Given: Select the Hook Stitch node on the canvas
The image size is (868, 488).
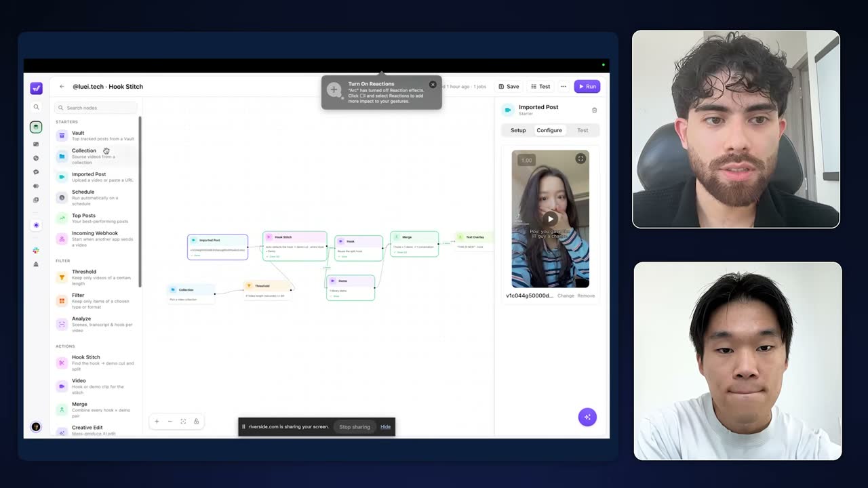Looking at the screenshot, I should click(x=295, y=246).
